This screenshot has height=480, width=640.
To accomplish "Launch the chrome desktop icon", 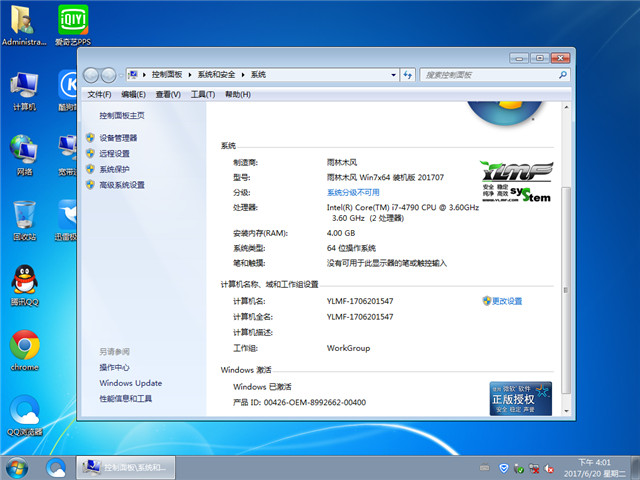I will point(24,350).
